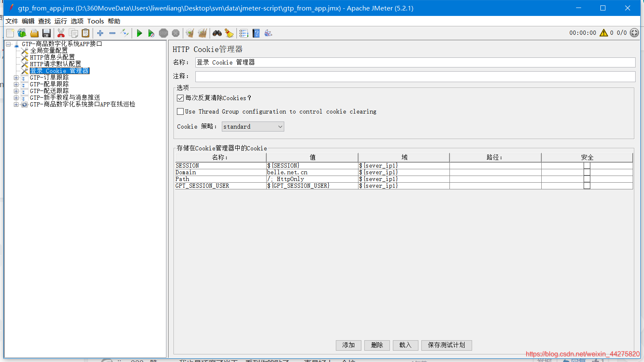Viewport: 644px width, 362px height.
Task: Open the Cookie policy standard dropdown
Action: [x=253, y=127]
